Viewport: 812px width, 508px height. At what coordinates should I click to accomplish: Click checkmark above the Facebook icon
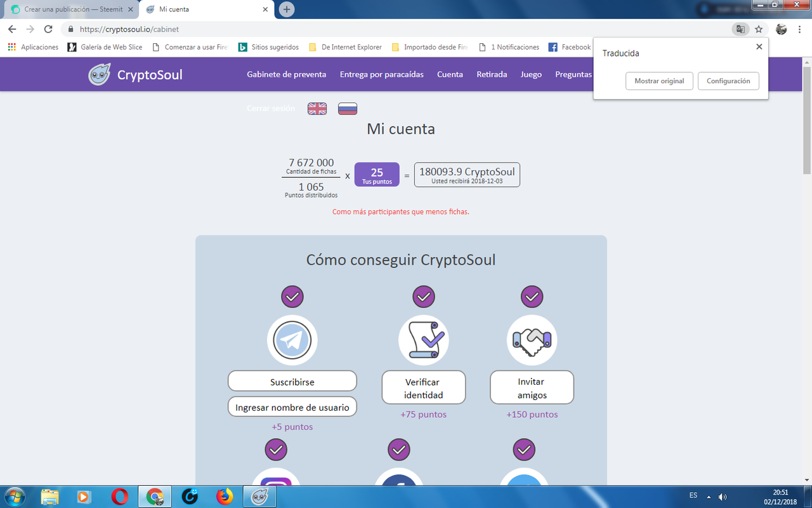(x=399, y=450)
